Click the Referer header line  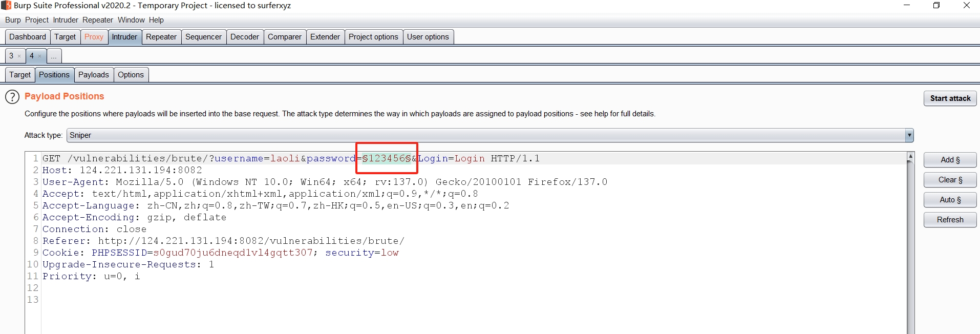[x=224, y=241]
